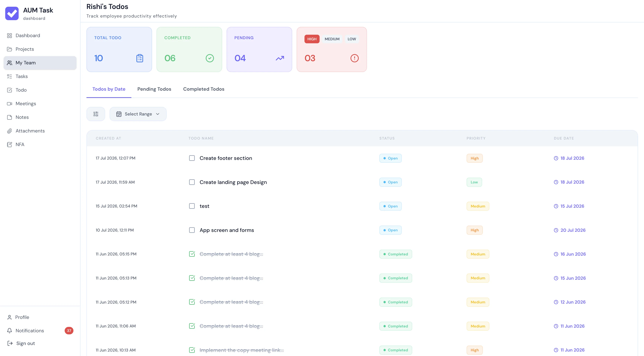Switch to Todos by Date tab
Image resolution: width=644 pixels, height=356 pixels.
[x=109, y=89]
